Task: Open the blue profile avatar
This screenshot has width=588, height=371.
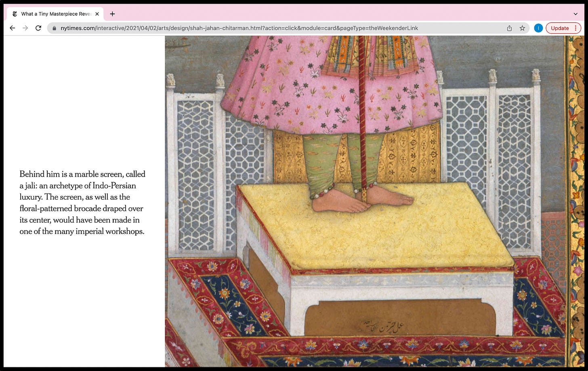Action: (x=538, y=28)
